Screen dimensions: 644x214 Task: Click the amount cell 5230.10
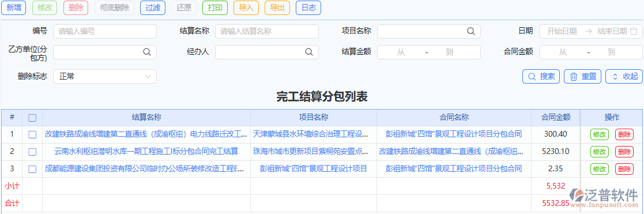(556, 151)
